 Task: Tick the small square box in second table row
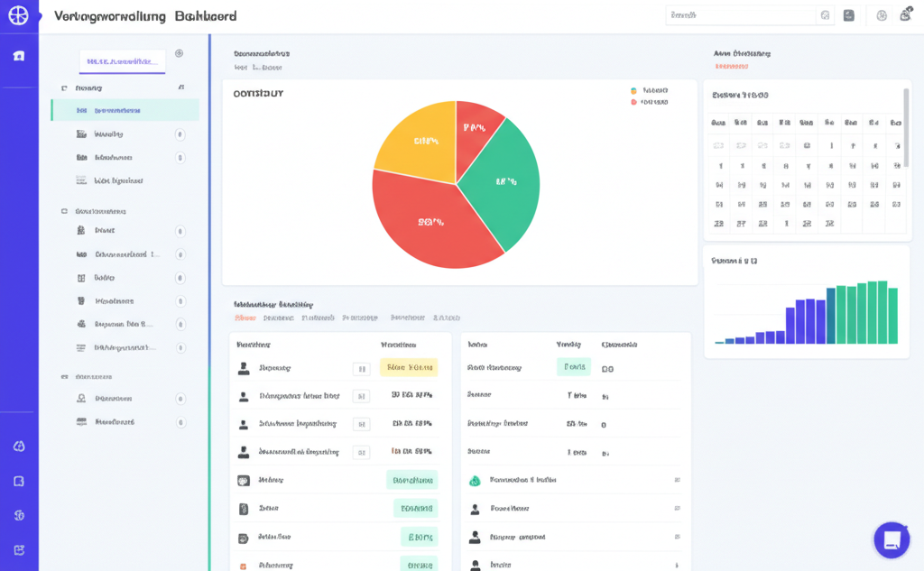click(x=361, y=396)
